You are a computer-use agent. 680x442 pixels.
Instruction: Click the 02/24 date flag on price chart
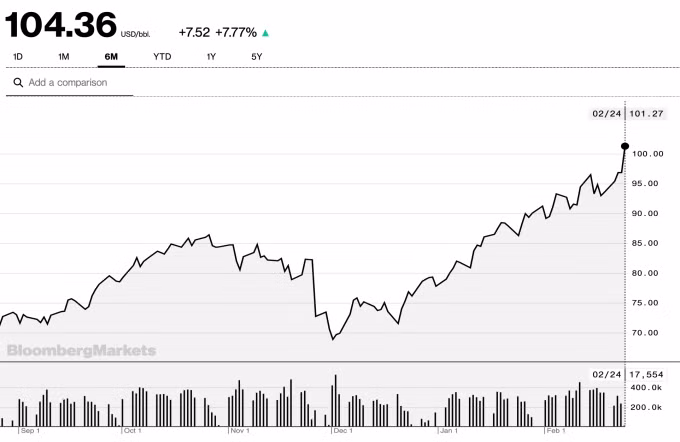point(606,114)
